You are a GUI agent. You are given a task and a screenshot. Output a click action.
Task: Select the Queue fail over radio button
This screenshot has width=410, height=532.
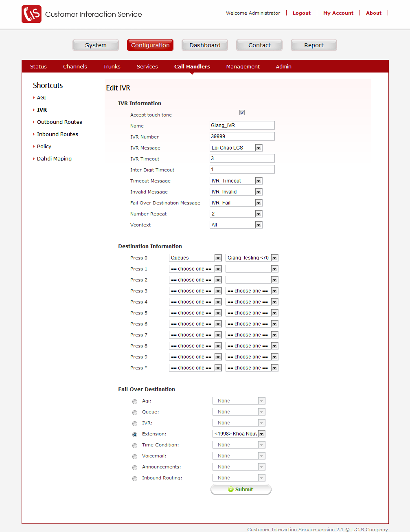point(135,413)
